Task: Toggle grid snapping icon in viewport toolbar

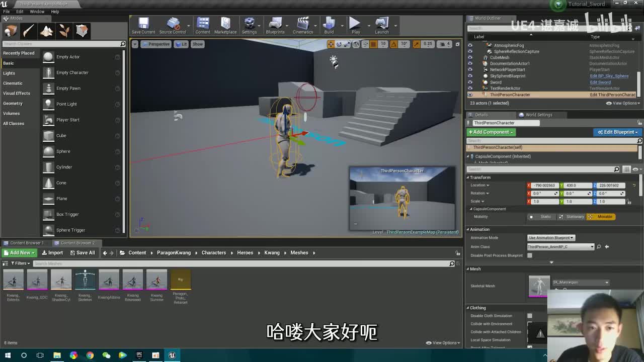Action: 373,44
